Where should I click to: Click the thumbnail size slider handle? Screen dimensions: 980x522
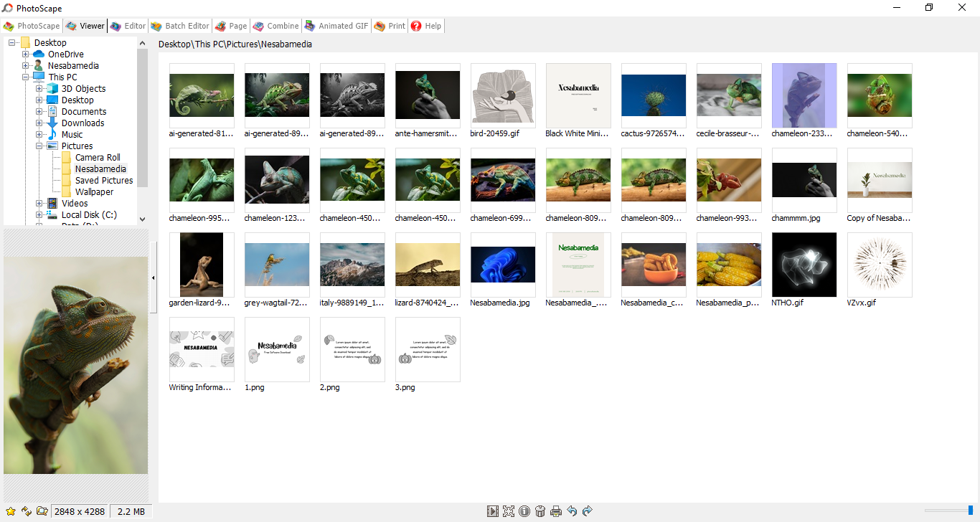[971, 511]
